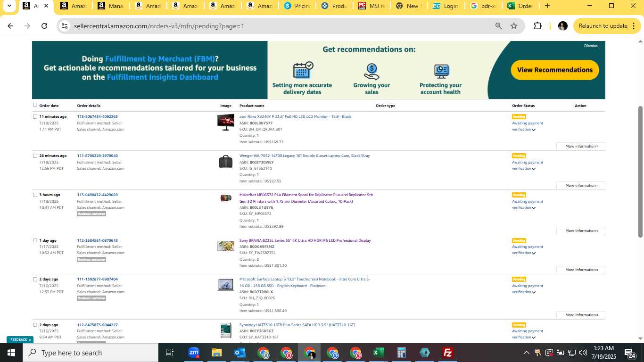Check the order 111-8706229-2970640 checkbox
This screenshot has width=644, height=362.
[35, 156]
